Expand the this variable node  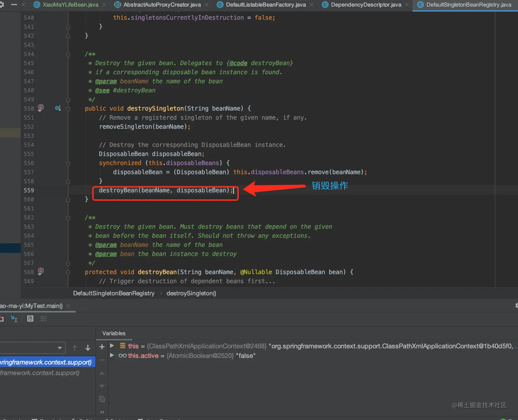click(112, 346)
